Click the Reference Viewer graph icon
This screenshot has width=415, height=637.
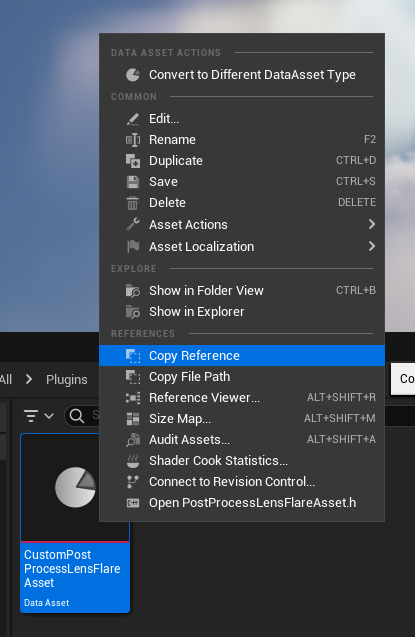[x=133, y=398]
